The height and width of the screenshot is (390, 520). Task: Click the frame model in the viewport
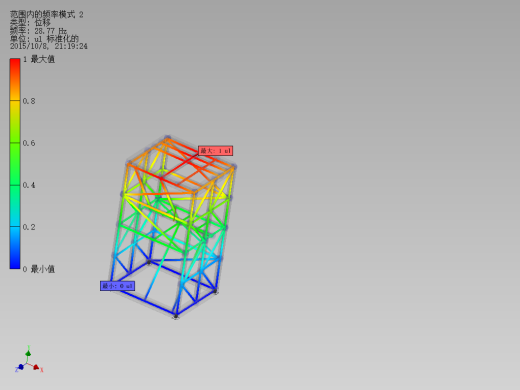173,227
